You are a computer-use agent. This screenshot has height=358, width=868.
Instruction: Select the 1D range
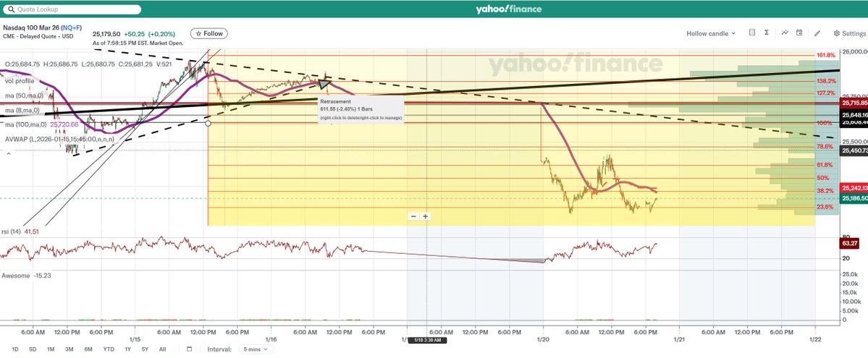point(15,349)
